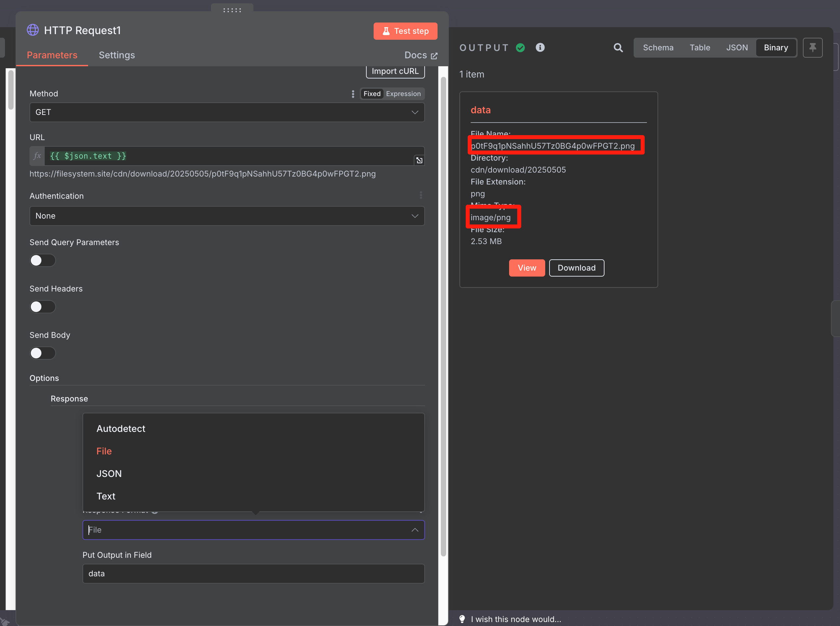Image resolution: width=840 pixels, height=626 pixels.
Task: Click file name p0tF9q1pNSahhU57Tz0BG4p0wFPGT2.png text
Action: (x=552, y=146)
